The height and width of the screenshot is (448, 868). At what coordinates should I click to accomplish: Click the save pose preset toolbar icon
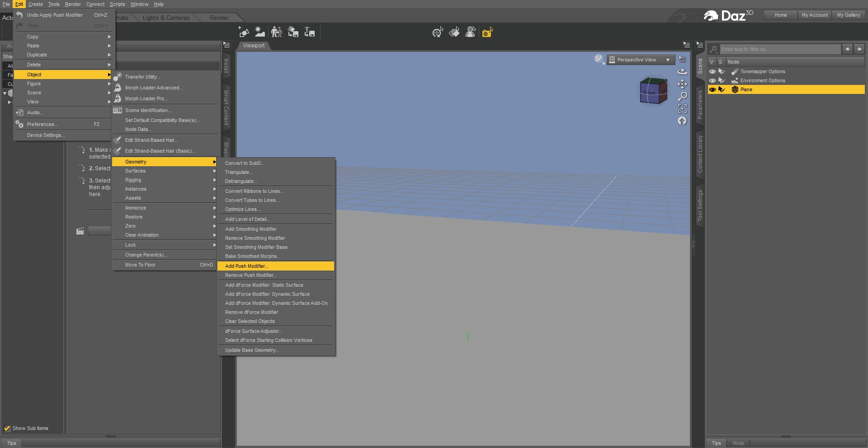click(x=309, y=32)
